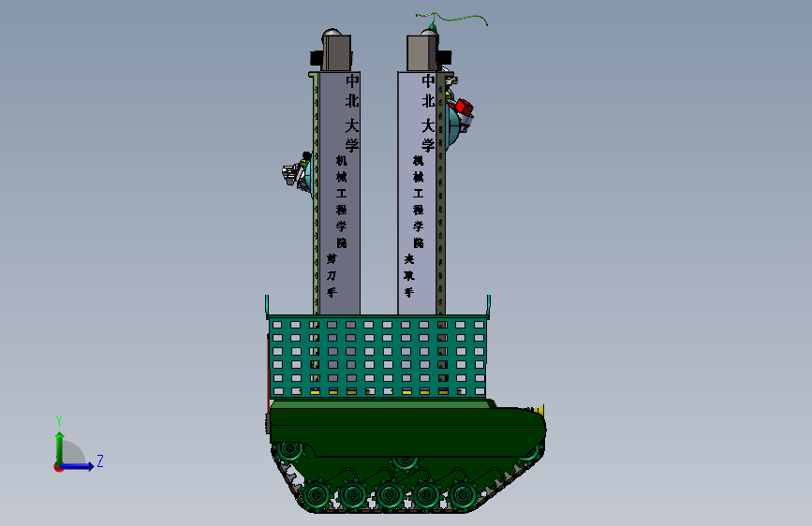
Task: Click the blue Z axis of the orientation triad
Action: tap(77, 466)
